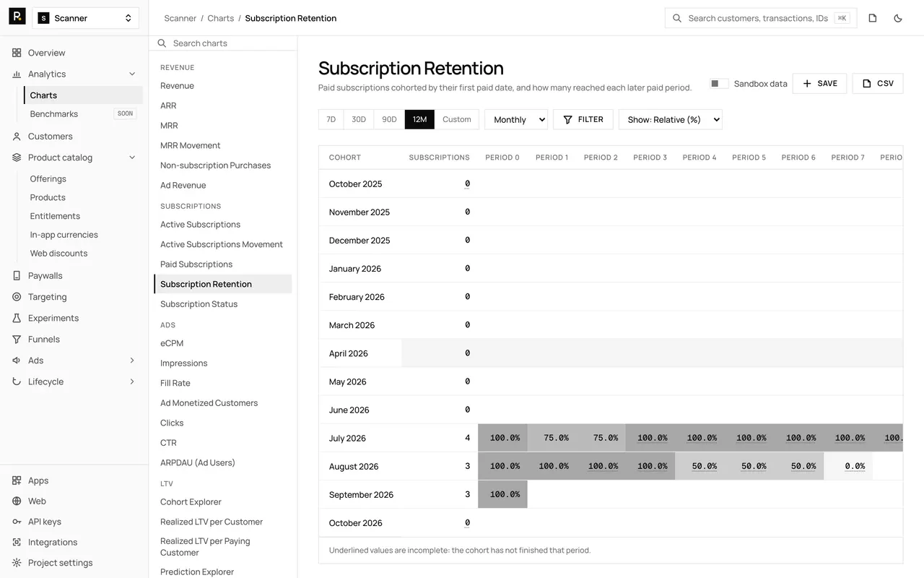Viewport: 924px width, 578px height.
Task: Click the SAVE button
Action: 819,83
